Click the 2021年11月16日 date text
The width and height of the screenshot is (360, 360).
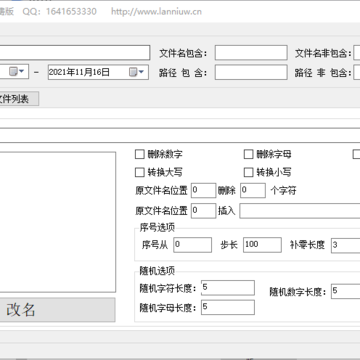[79, 72]
